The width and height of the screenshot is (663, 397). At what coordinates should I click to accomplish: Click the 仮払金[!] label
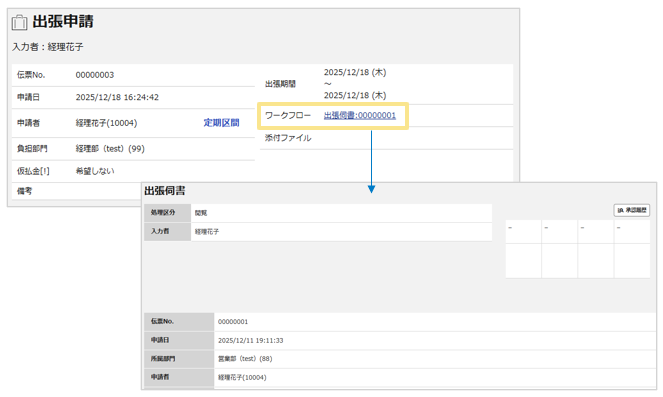33,171
